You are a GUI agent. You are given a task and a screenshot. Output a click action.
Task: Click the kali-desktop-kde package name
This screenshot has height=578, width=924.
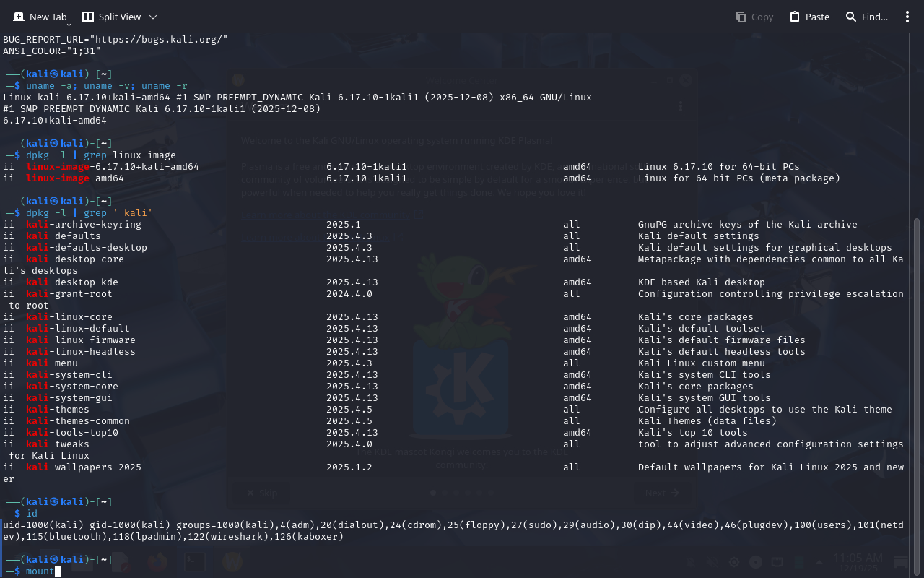pos(72,282)
